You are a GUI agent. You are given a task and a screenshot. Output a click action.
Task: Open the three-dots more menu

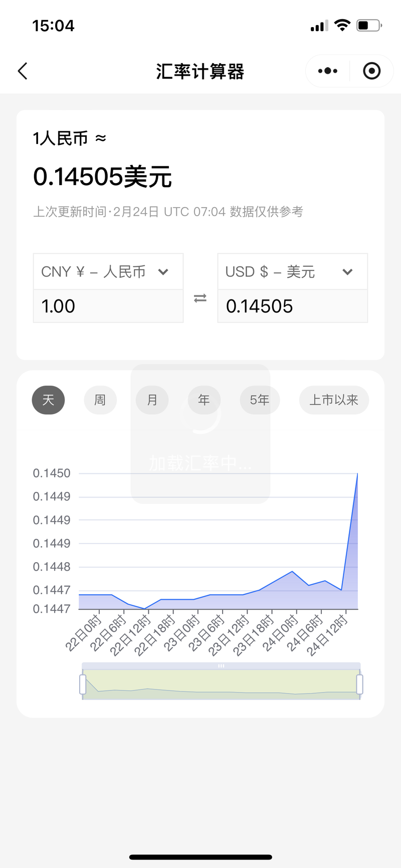[328, 71]
